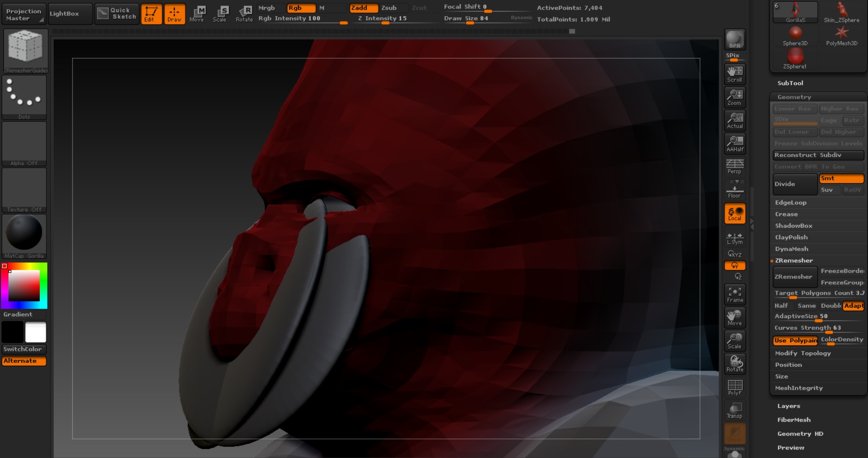Viewport: 868px width, 458px height.
Task: Open the Texture Off picker
Action: coord(24,190)
